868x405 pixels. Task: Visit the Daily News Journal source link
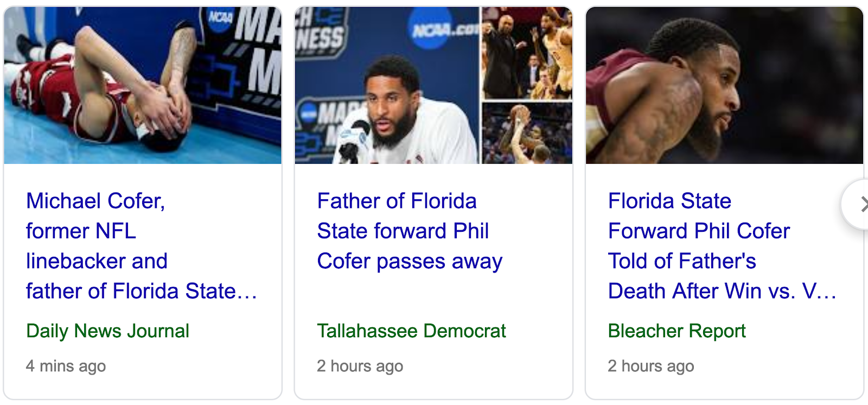coord(107,331)
